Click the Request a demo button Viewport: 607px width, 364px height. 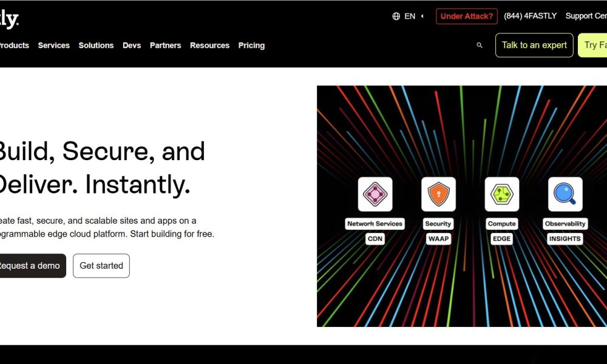(29, 266)
